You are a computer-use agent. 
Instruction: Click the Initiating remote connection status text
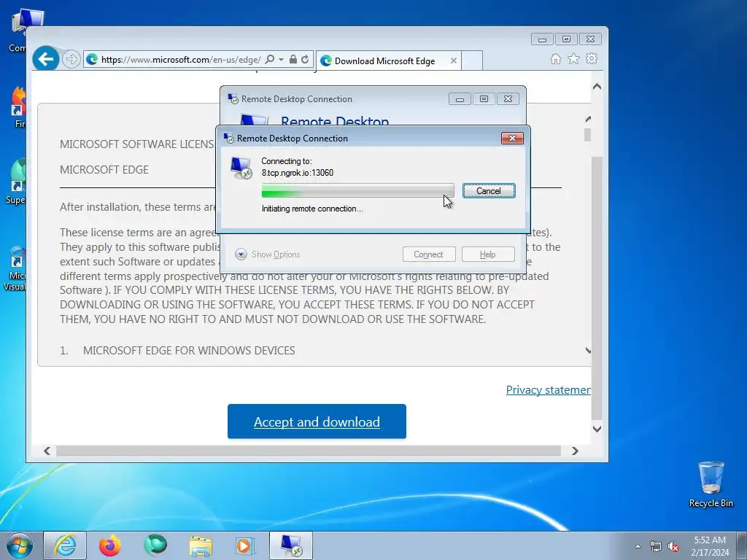(312, 209)
